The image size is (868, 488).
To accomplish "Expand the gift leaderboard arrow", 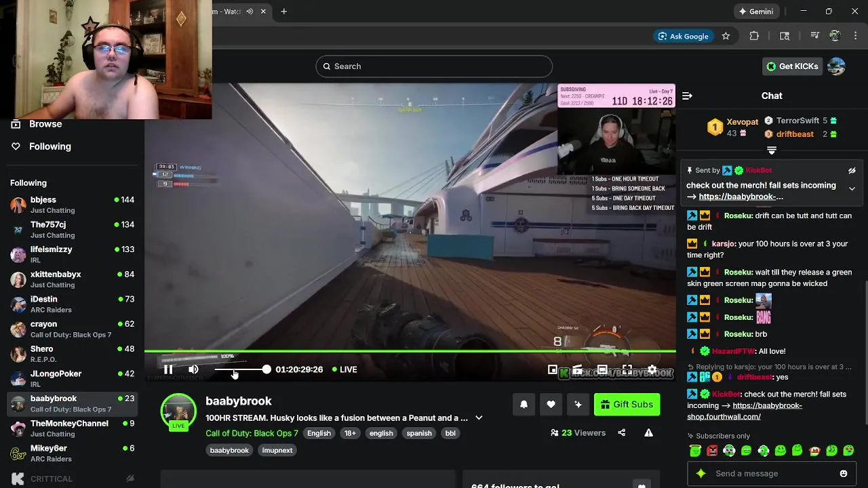I will 772,150.
